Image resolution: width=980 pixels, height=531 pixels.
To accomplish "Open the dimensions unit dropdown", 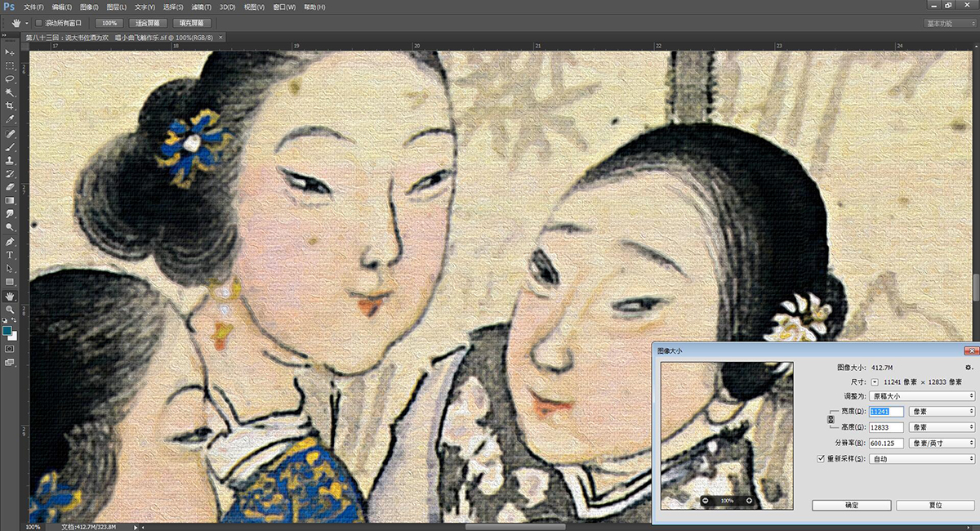I will [x=875, y=382].
